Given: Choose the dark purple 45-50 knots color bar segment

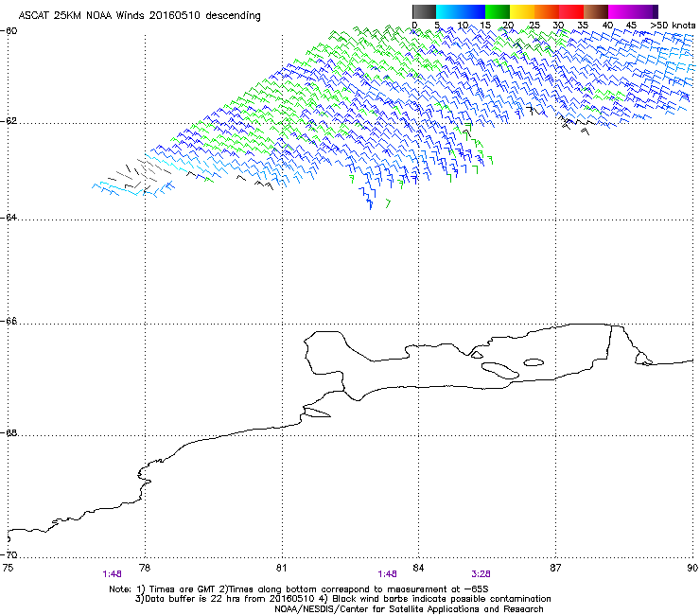Looking at the screenshot, I should click(645, 11).
